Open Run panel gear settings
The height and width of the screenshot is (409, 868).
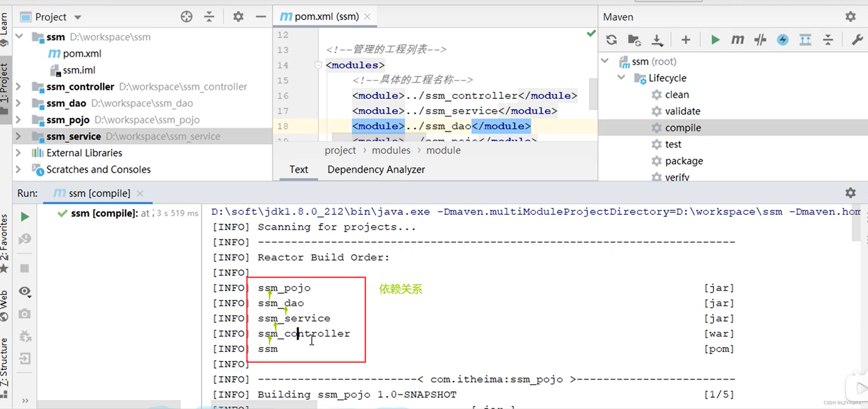click(x=851, y=193)
